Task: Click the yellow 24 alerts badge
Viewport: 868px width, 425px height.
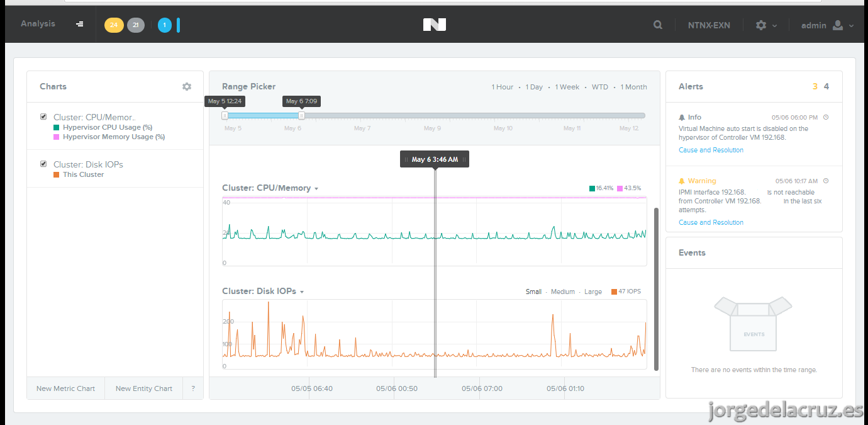Action: [x=114, y=25]
